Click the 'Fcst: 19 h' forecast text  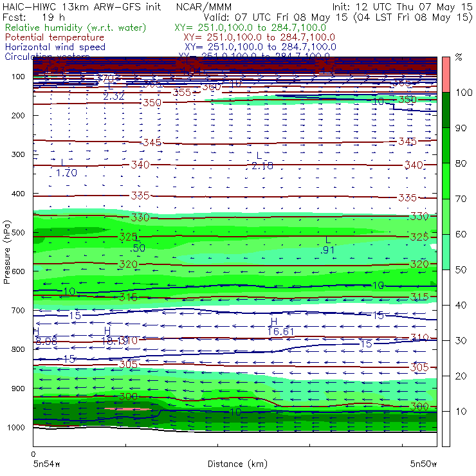click(33, 17)
